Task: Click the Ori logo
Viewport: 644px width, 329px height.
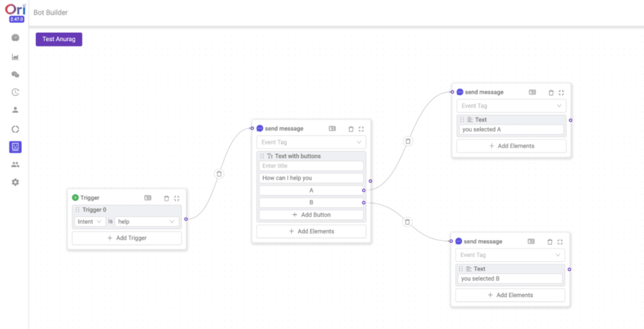Action: tap(16, 10)
